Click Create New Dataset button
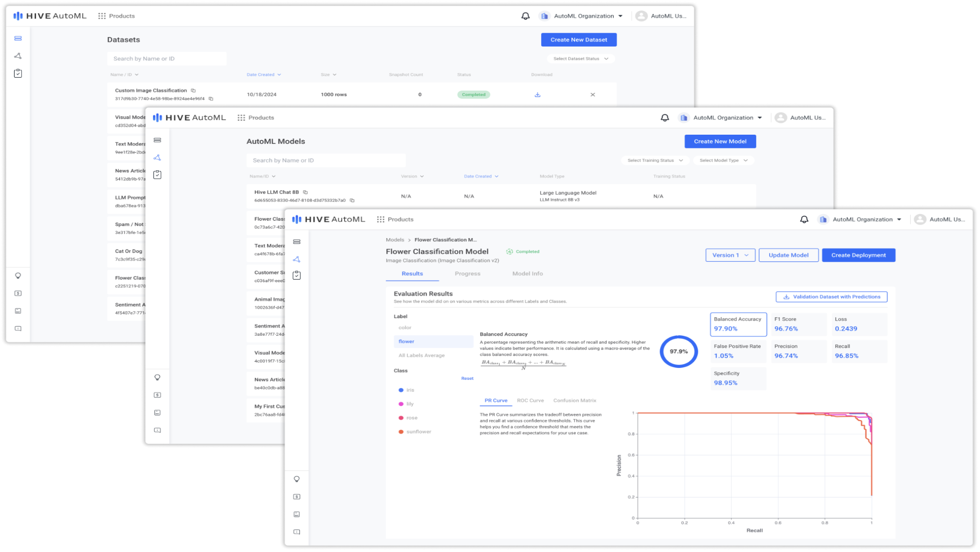The width and height of the screenshot is (980, 552). click(x=579, y=40)
